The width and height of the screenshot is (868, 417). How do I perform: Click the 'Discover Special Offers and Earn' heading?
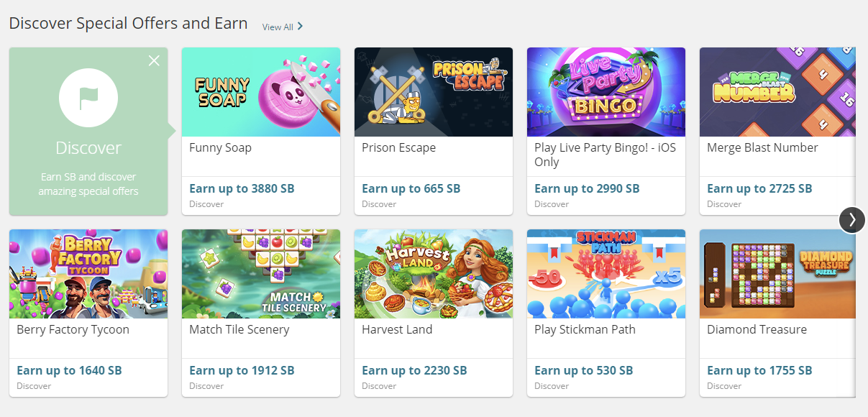point(128,23)
